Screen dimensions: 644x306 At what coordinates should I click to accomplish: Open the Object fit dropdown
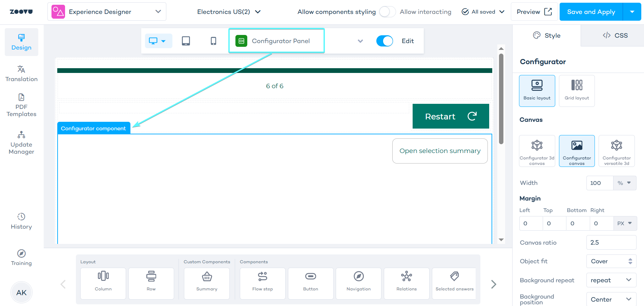611,261
